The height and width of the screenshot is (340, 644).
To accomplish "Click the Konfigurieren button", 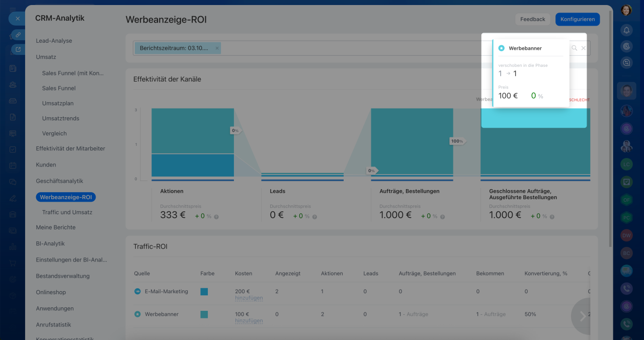I will coord(577,19).
